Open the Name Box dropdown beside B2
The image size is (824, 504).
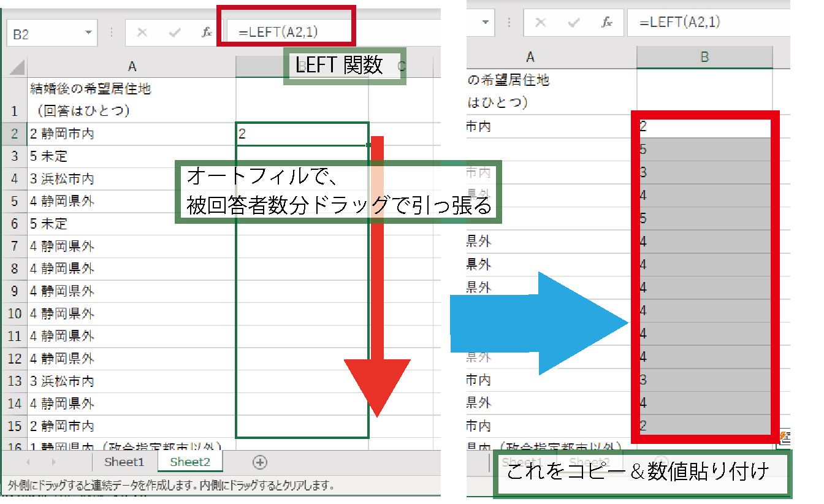tap(89, 33)
